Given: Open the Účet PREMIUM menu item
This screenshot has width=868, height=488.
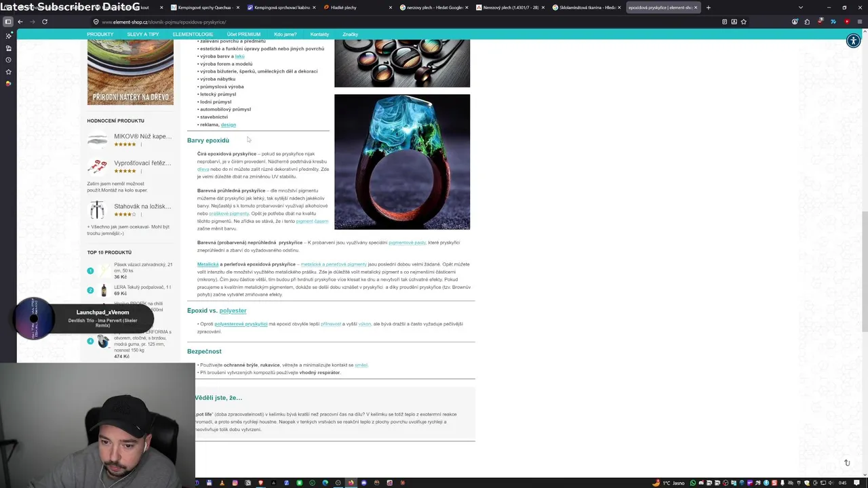Looking at the screenshot, I should (x=243, y=34).
